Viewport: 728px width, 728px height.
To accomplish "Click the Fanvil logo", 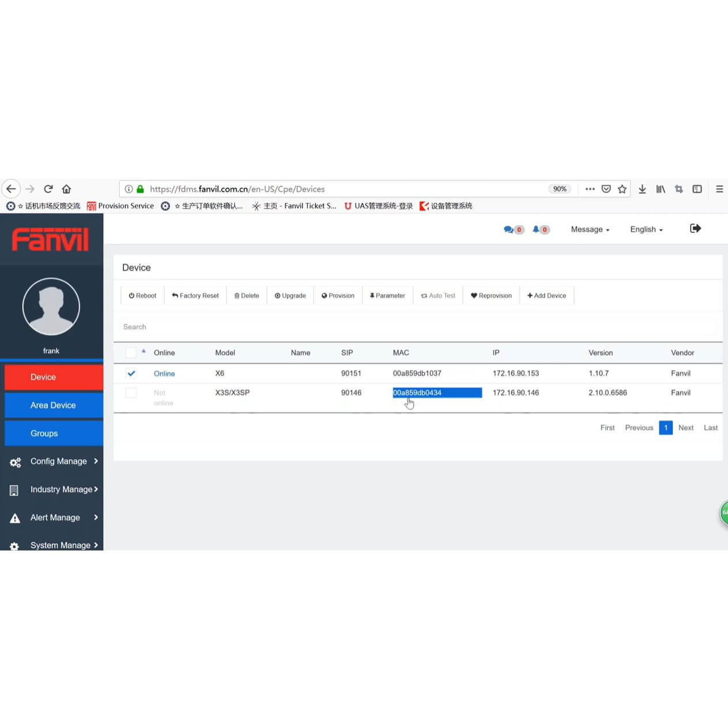I will 50,240.
